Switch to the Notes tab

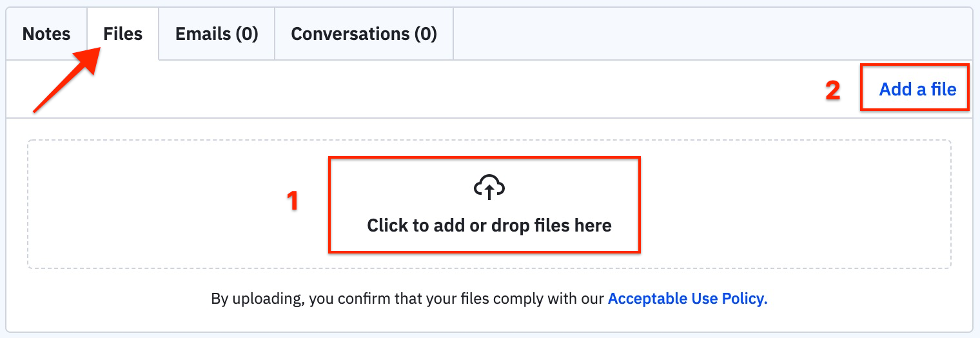(46, 34)
